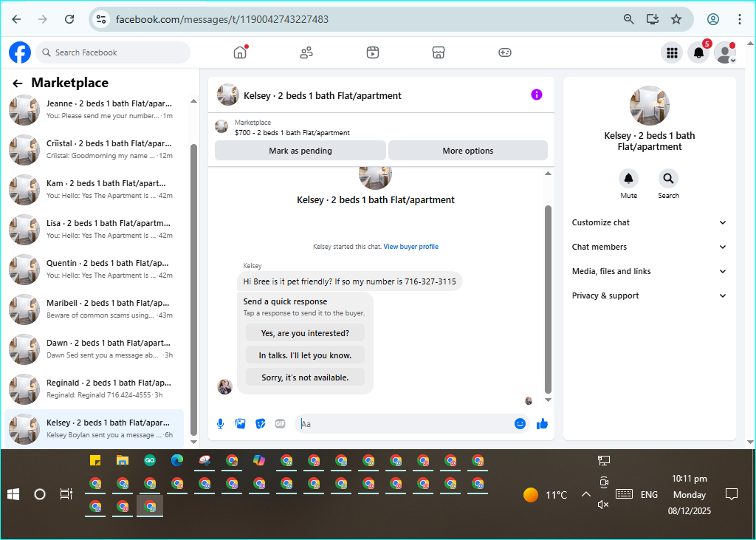Click the conversation list scrollbar
This screenshot has width=756, height=540.
tap(194, 290)
